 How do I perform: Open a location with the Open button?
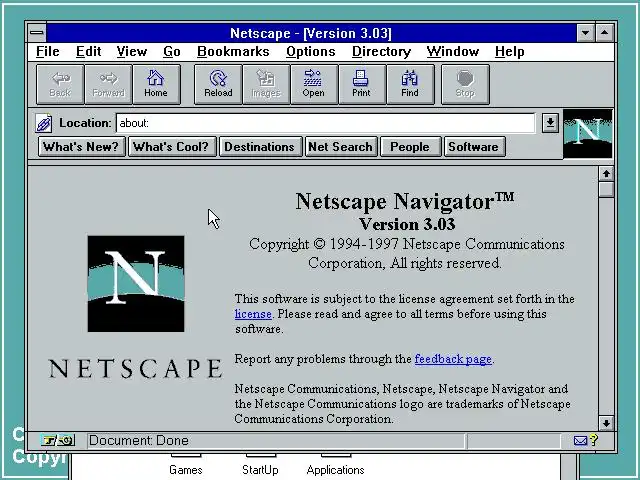314,84
